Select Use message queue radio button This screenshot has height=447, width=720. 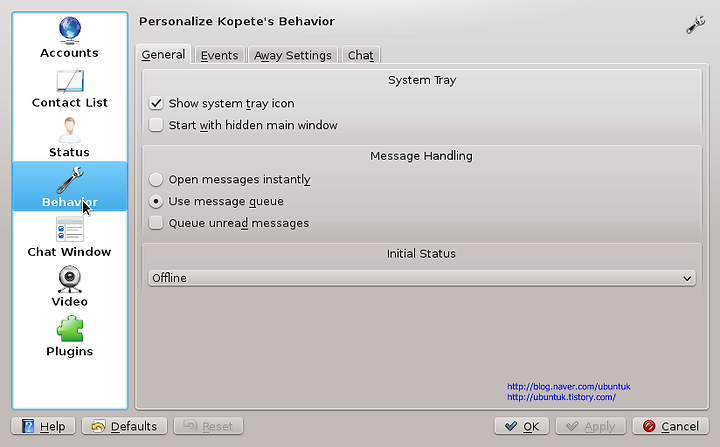[x=156, y=201]
